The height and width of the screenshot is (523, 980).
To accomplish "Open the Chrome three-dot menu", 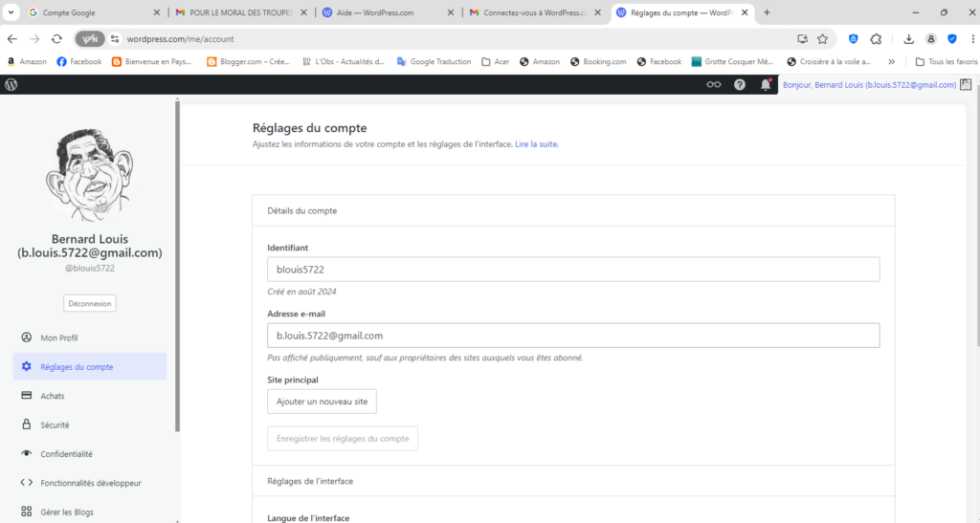I will click(x=972, y=39).
